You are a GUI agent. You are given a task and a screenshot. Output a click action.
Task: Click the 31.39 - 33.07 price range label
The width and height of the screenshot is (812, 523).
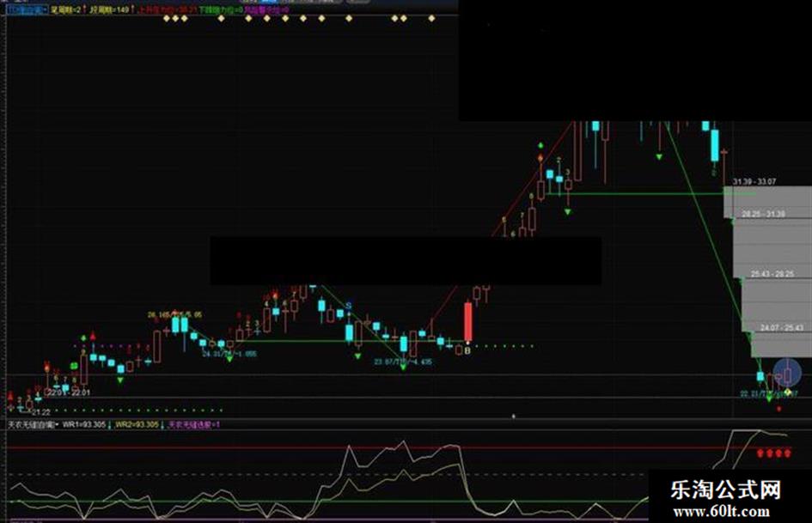pos(754,182)
